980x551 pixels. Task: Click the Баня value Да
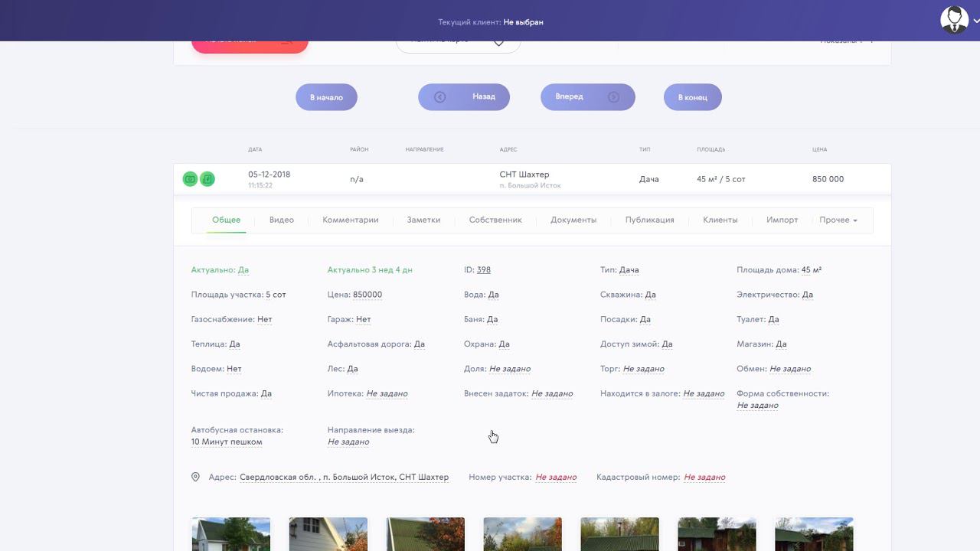492,319
